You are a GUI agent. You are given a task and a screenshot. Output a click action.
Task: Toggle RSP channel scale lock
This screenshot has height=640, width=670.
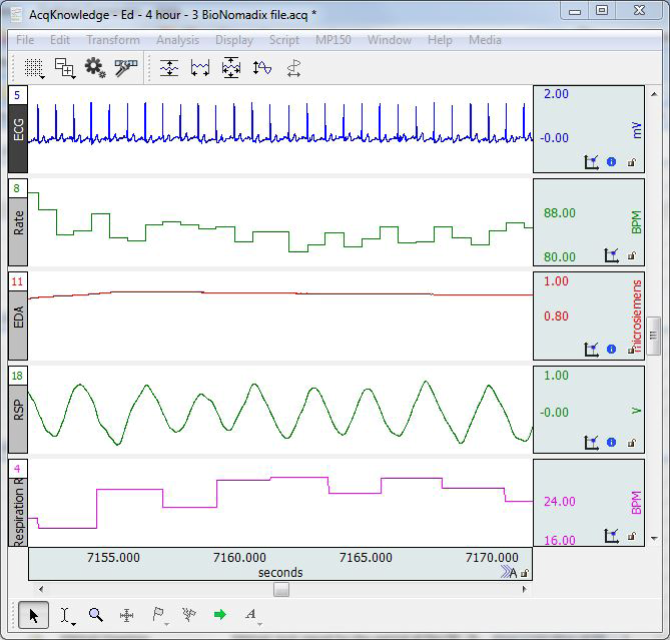click(632, 443)
